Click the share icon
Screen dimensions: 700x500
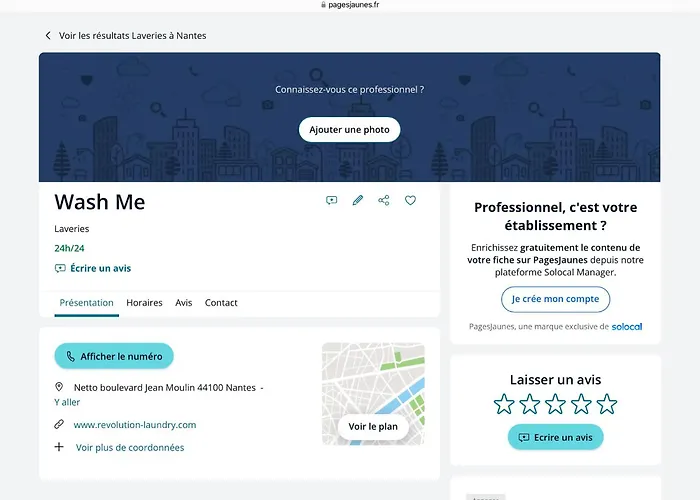point(384,201)
